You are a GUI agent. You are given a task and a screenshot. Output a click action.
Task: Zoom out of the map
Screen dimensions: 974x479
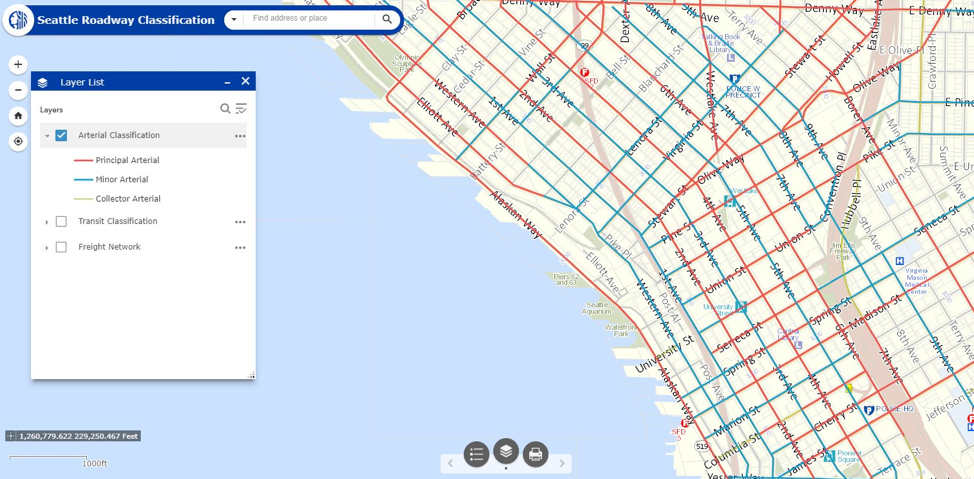pos(18,91)
